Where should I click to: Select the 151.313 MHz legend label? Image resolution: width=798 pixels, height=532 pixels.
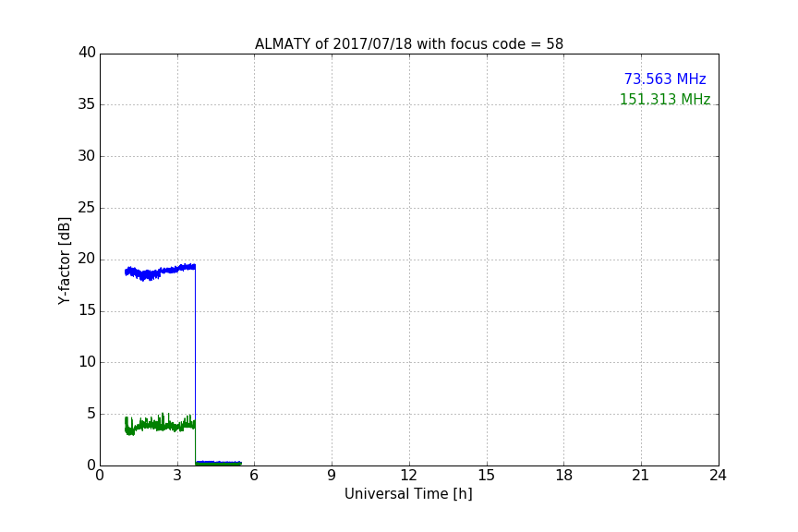[665, 99]
